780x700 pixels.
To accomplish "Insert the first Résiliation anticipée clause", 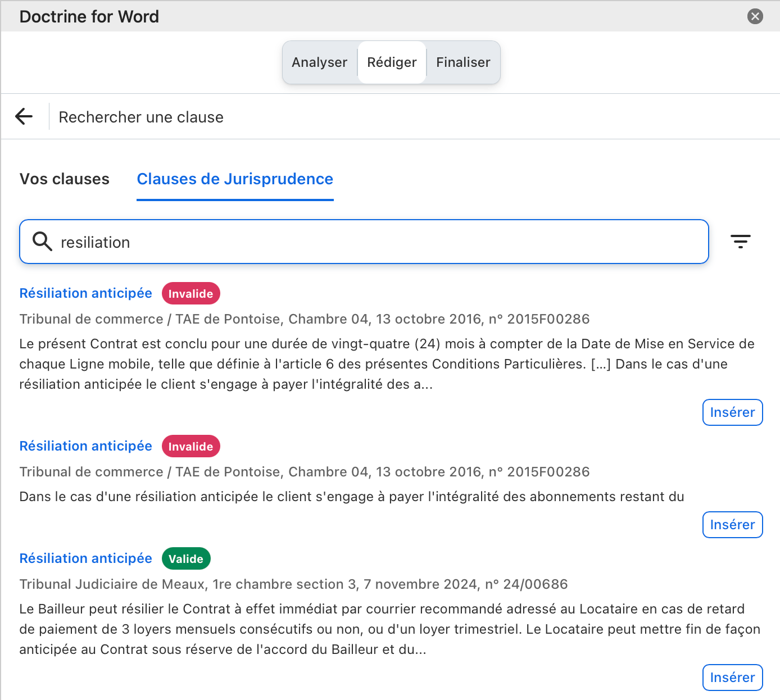I will 732,412.
